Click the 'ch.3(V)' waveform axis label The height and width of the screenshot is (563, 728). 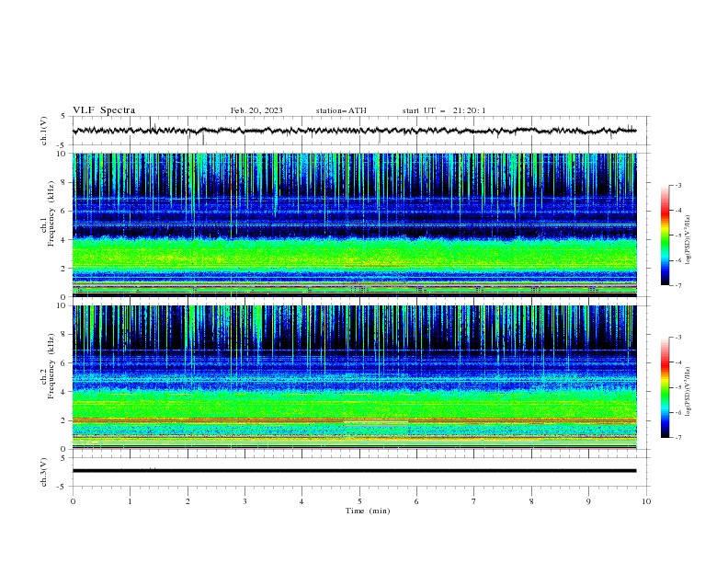coord(44,472)
